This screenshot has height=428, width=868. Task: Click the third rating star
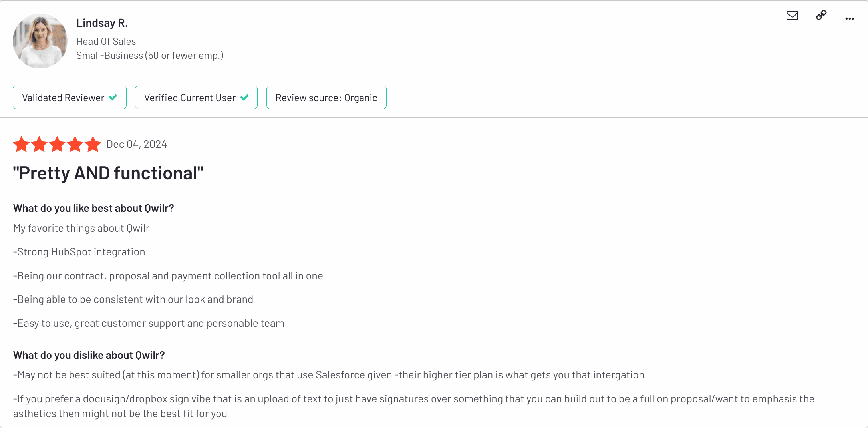tap(57, 144)
